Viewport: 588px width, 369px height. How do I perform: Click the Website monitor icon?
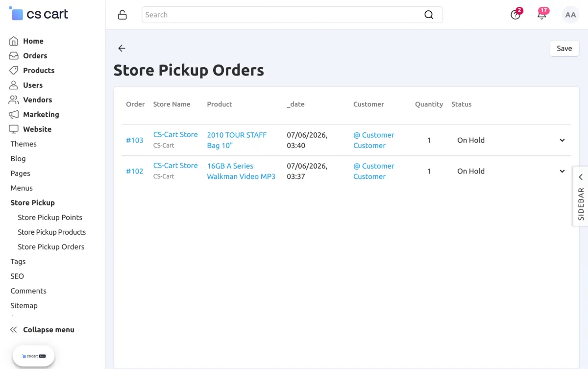14,129
